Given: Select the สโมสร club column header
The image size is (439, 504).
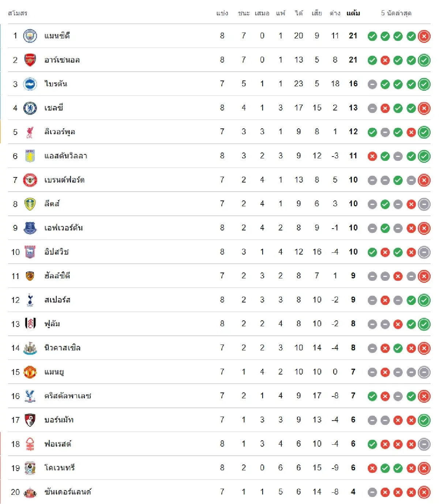Looking at the screenshot, I should [18, 13].
